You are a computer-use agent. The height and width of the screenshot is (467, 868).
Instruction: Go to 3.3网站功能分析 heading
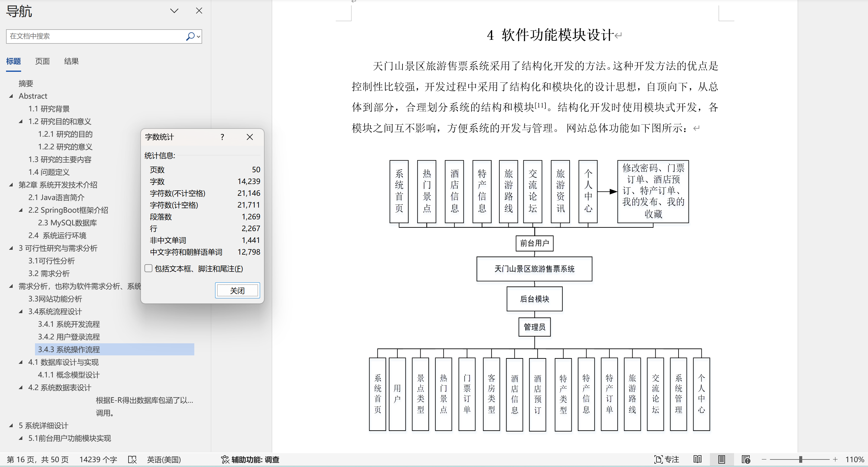[x=55, y=299]
